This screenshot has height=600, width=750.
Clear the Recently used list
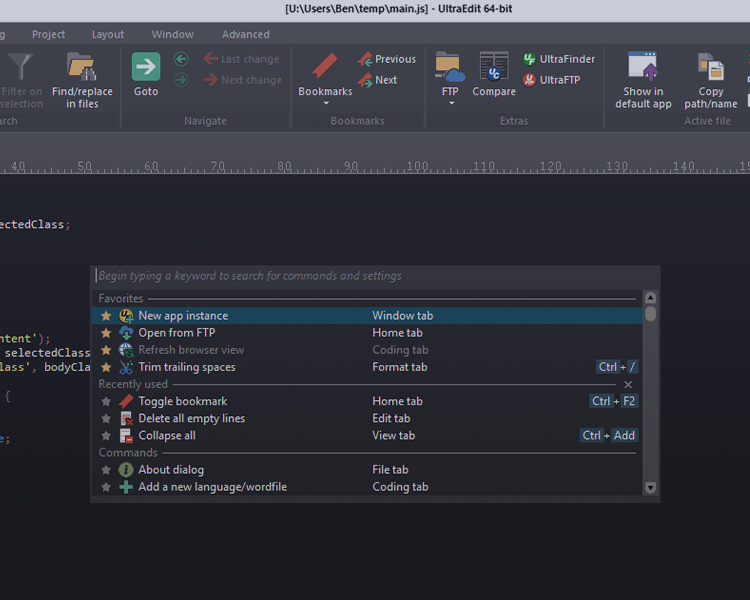[x=628, y=385]
